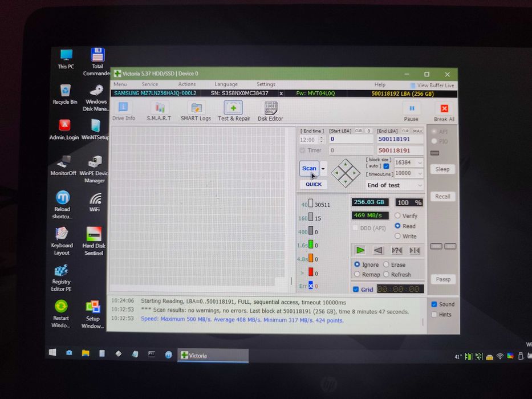Click the diamond navigation arrows control

346,173
